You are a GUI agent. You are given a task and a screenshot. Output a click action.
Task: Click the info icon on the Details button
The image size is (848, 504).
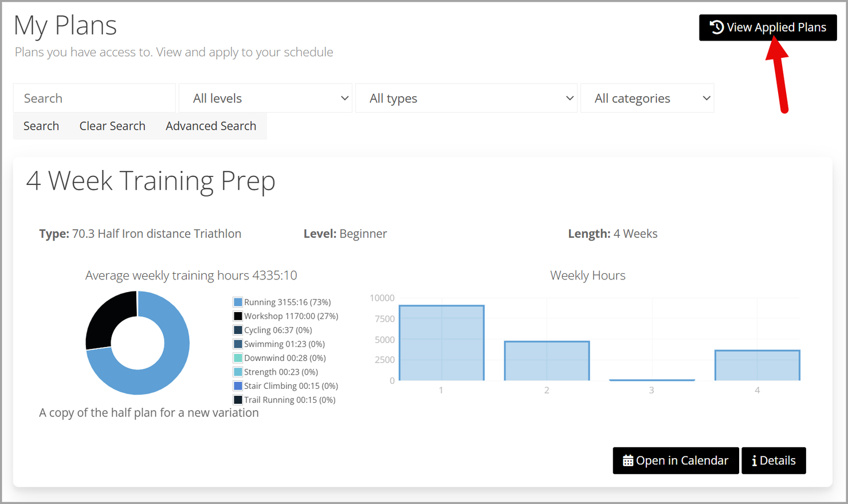[754, 461]
